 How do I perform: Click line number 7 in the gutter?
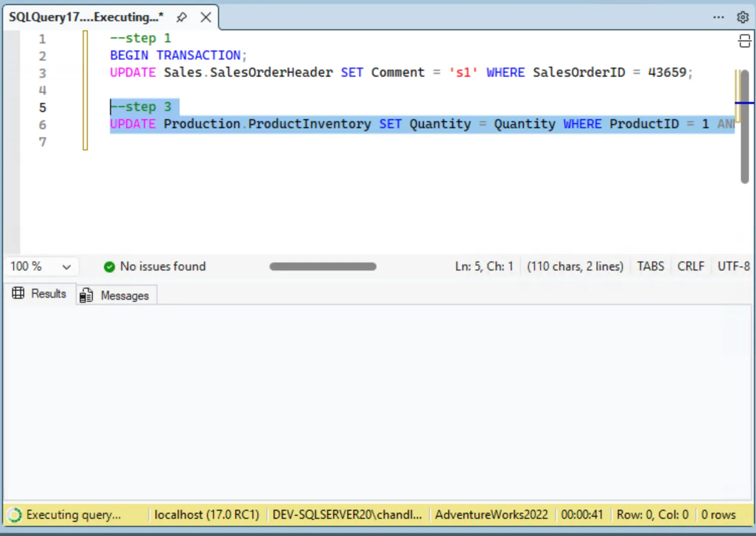pyautogui.click(x=42, y=142)
